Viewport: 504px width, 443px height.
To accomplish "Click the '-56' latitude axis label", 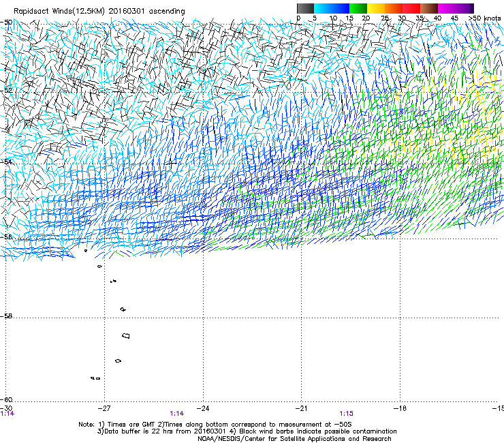I will click(6, 236).
